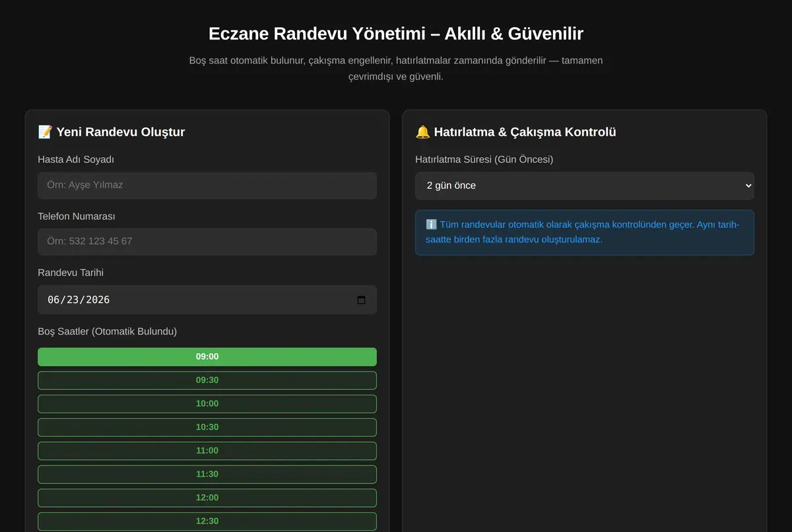This screenshot has height=532, width=792.
Task: Click the subtitle text about Boş saat otomatik bulunur
Action: (x=396, y=69)
